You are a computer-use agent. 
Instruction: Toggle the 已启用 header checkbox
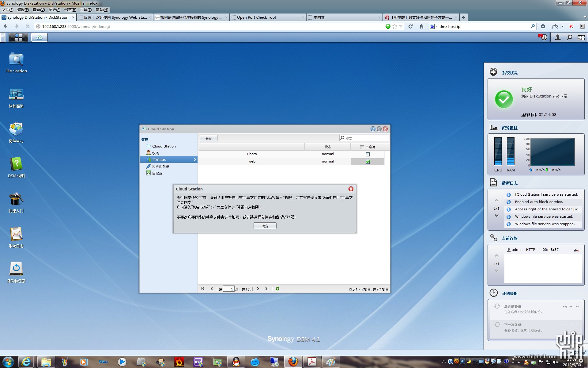[x=362, y=147]
